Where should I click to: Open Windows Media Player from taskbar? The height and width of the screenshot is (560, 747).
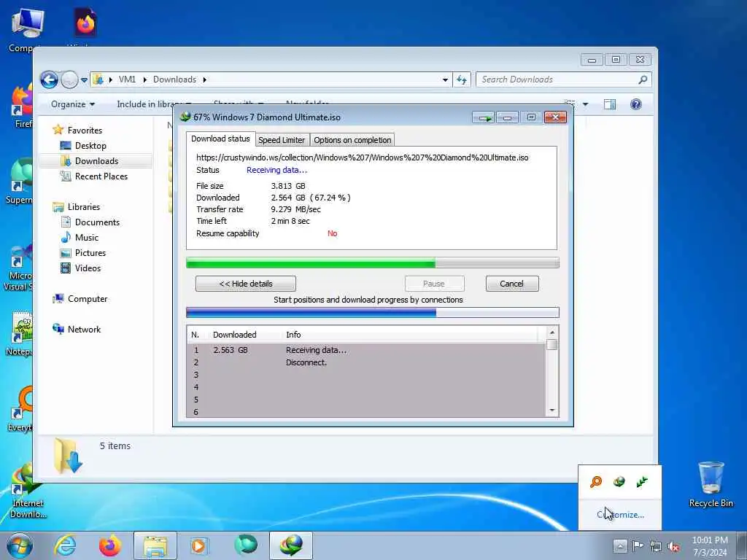pos(198,545)
